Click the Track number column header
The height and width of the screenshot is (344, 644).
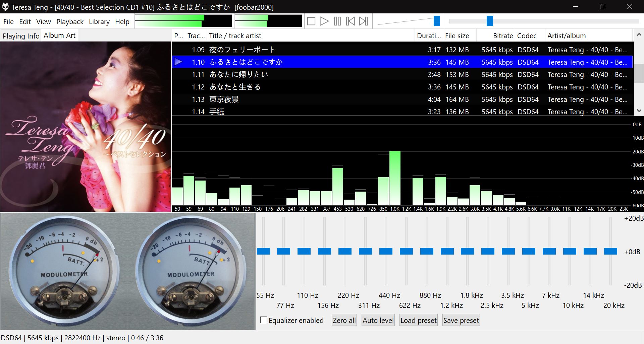pos(196,36)
